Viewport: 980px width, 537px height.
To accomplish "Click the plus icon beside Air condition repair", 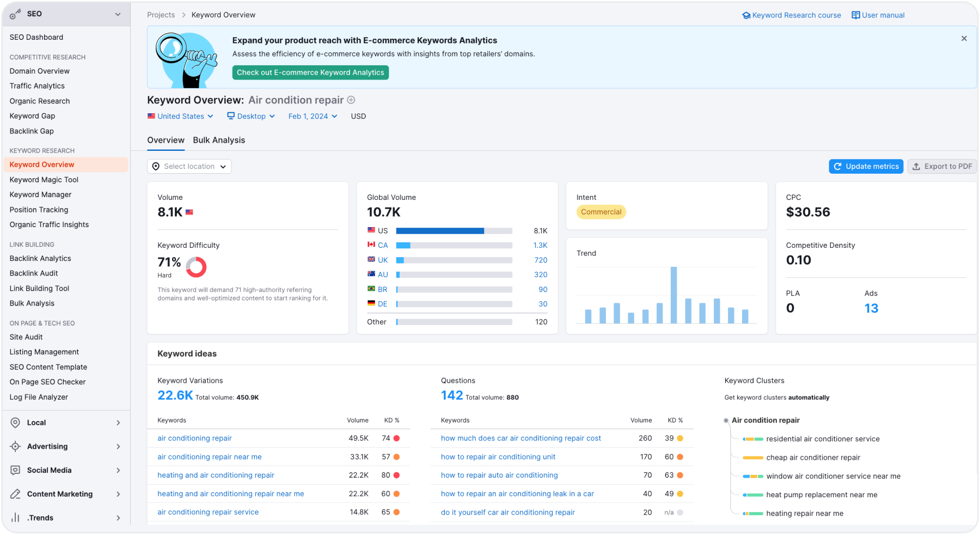I will click(x=351, y=100).
